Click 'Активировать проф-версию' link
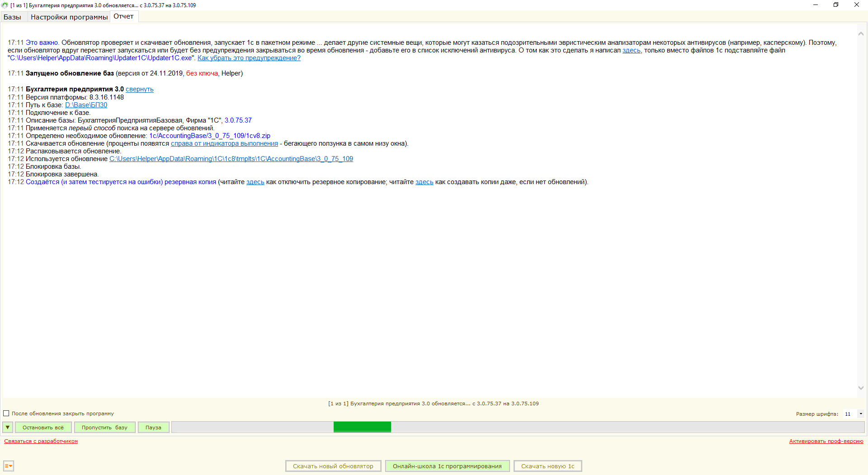Screen dimensions: 868x475 coord(826,442)
